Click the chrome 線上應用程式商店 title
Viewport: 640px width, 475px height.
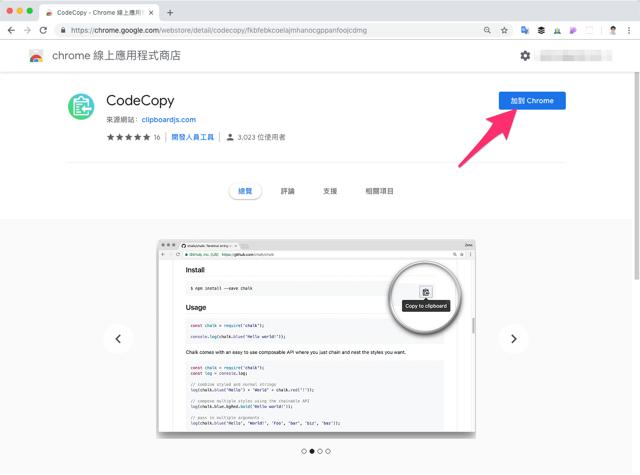(x=116, y=55)
